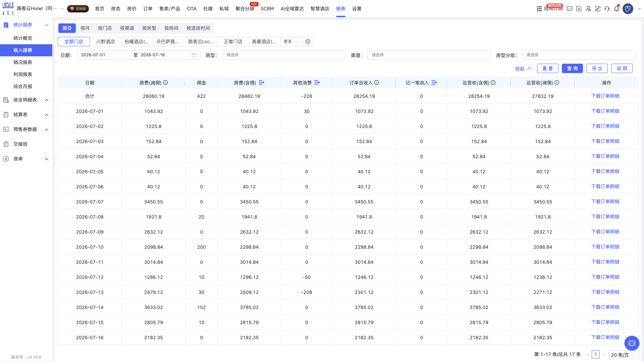Click the 收支明细表 sidebar icon

(x=6, y=100)
